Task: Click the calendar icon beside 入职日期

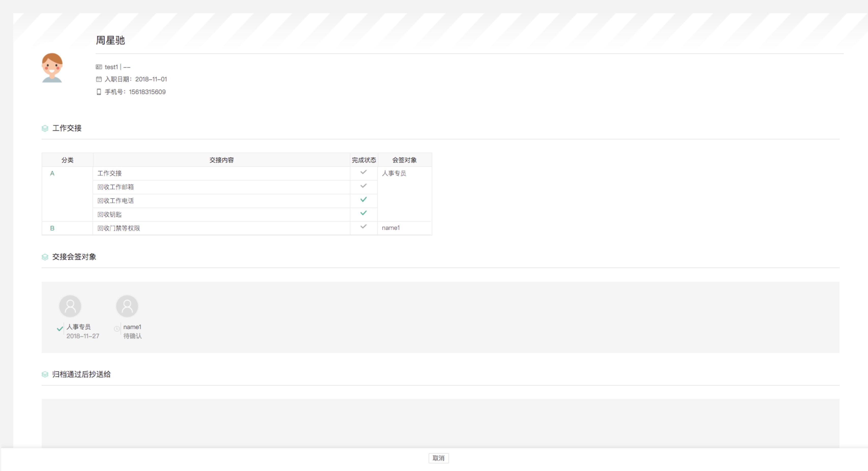Action: [99, 79]
